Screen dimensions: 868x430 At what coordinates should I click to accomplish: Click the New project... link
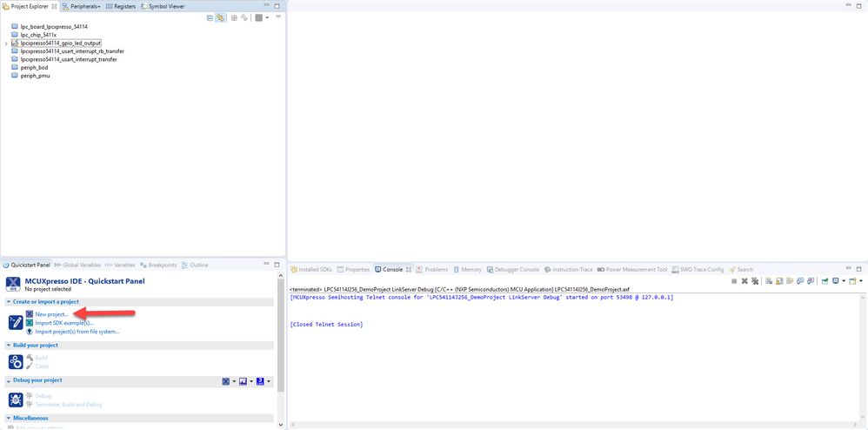pyautogui.click(x=51, y=314)
